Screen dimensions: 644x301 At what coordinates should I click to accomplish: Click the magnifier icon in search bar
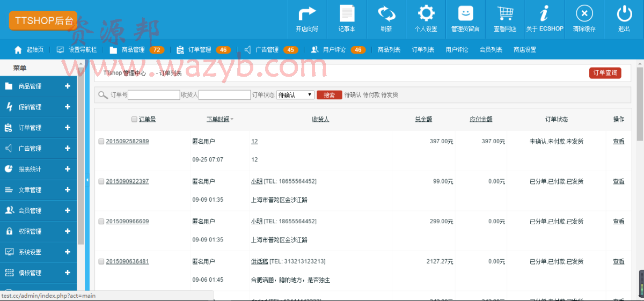103,95
